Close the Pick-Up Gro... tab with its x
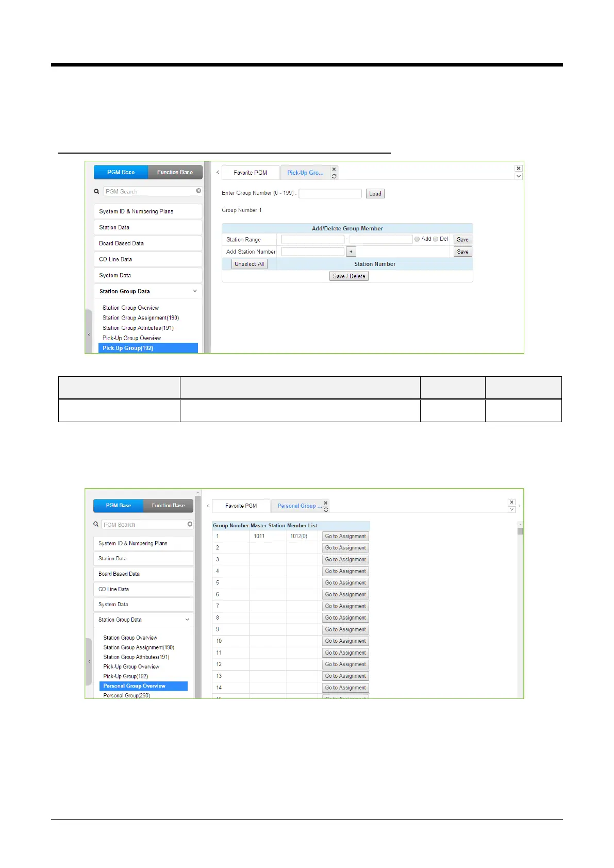The image size is (614, 868). 334,169
